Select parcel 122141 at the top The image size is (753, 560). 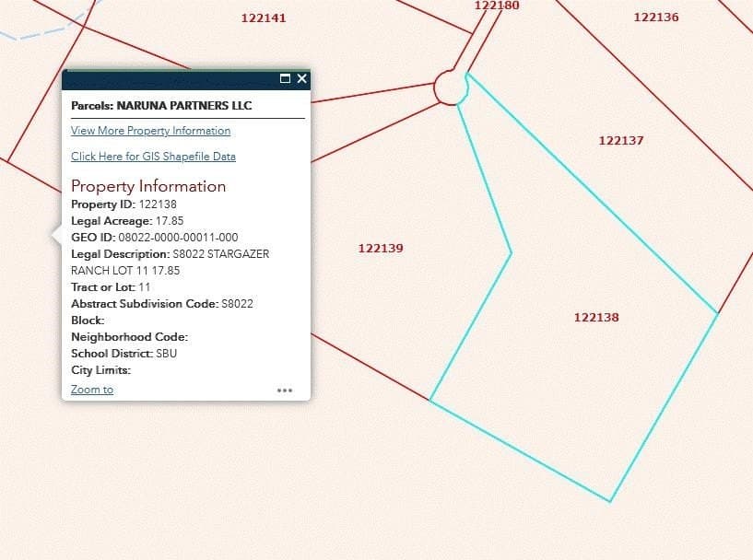point(264,17)
